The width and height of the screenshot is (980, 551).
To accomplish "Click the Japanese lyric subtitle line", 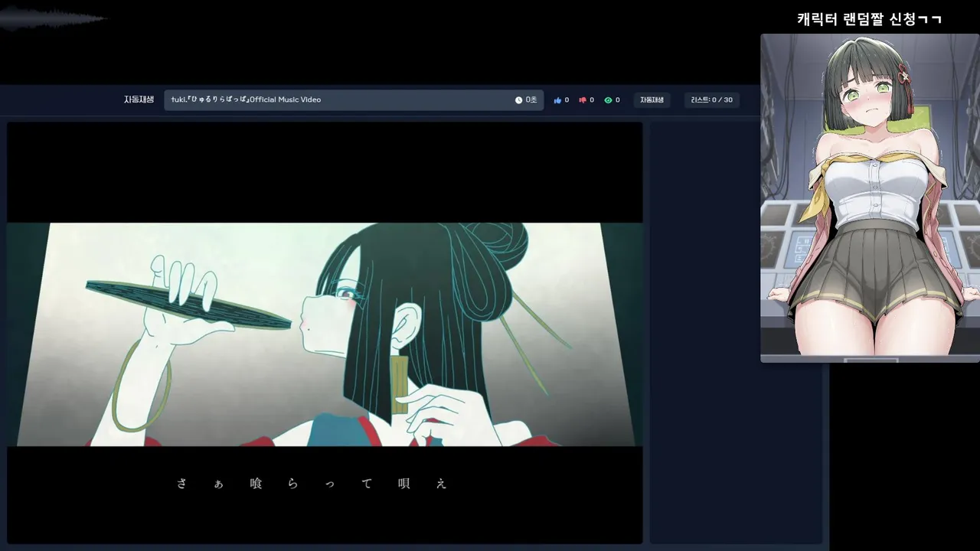I will [x=312, y=484].
